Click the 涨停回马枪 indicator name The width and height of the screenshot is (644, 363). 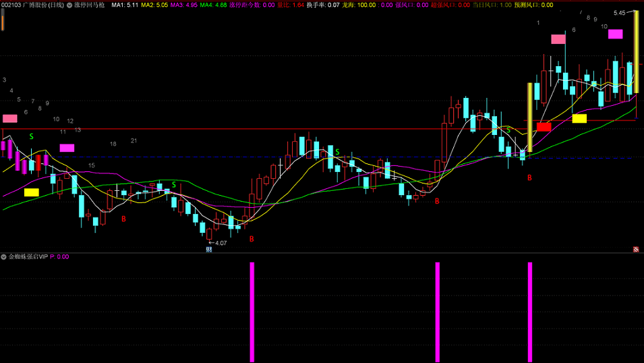(x=90, y=5)
